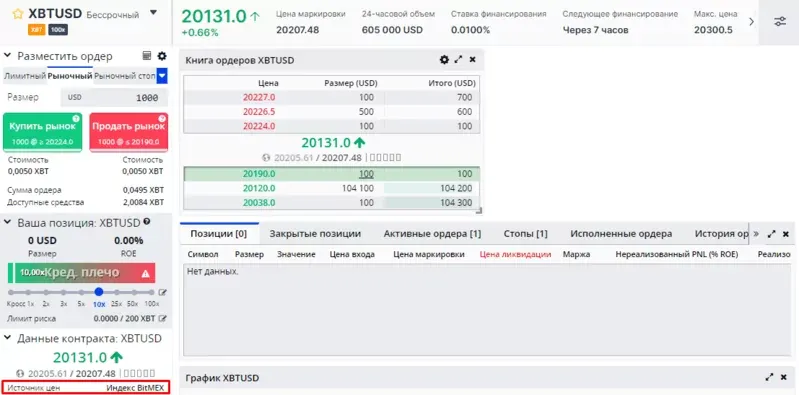Click the 104 100 size cell
The height and width of the screenshot is (395, 799).
pyautogui.click(x=358, y=188)
